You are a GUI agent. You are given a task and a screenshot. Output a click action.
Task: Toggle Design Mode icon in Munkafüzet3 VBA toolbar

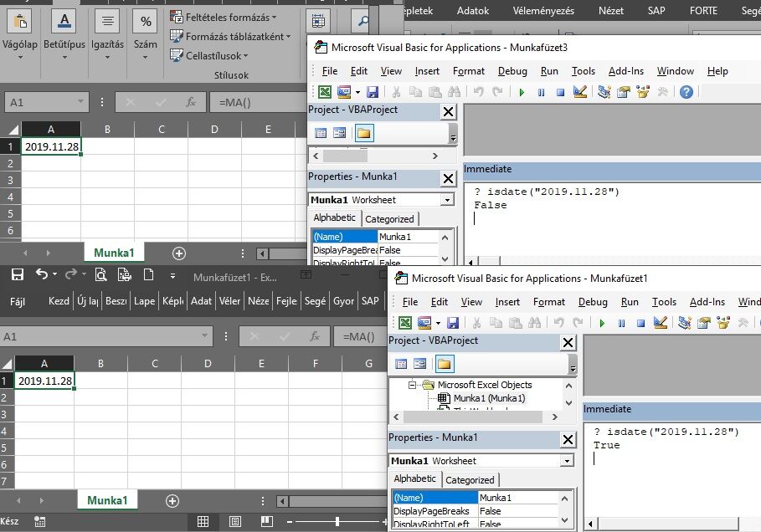coord(580,92)
